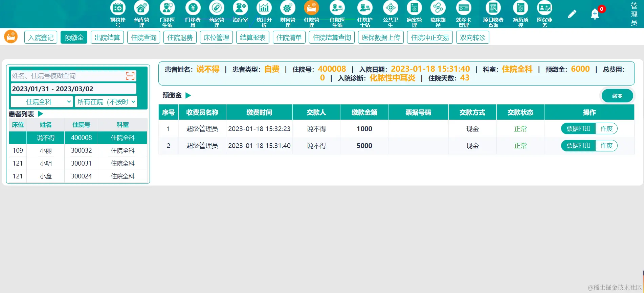Click the pencil edit icon in header
644x293 pixels.
point(572,14)
